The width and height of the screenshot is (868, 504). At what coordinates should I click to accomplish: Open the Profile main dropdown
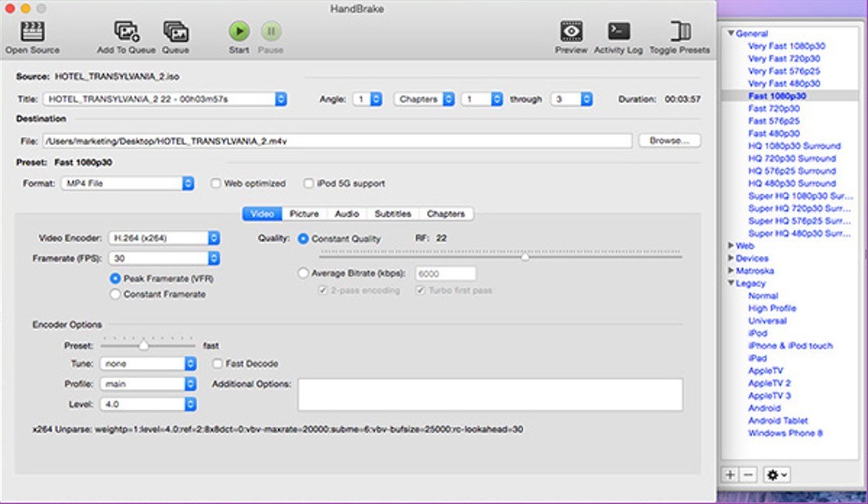coord(148,384)
